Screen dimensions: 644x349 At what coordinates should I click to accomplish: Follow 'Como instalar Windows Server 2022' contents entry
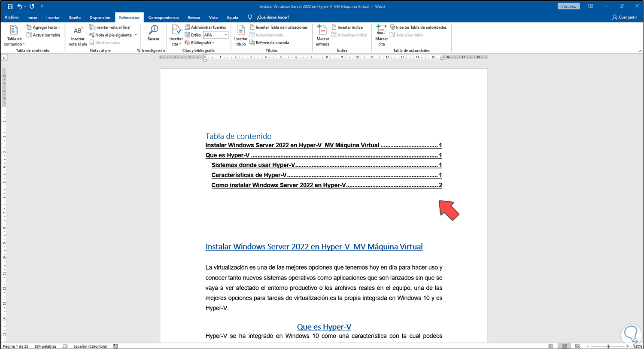tap(327, 185)
